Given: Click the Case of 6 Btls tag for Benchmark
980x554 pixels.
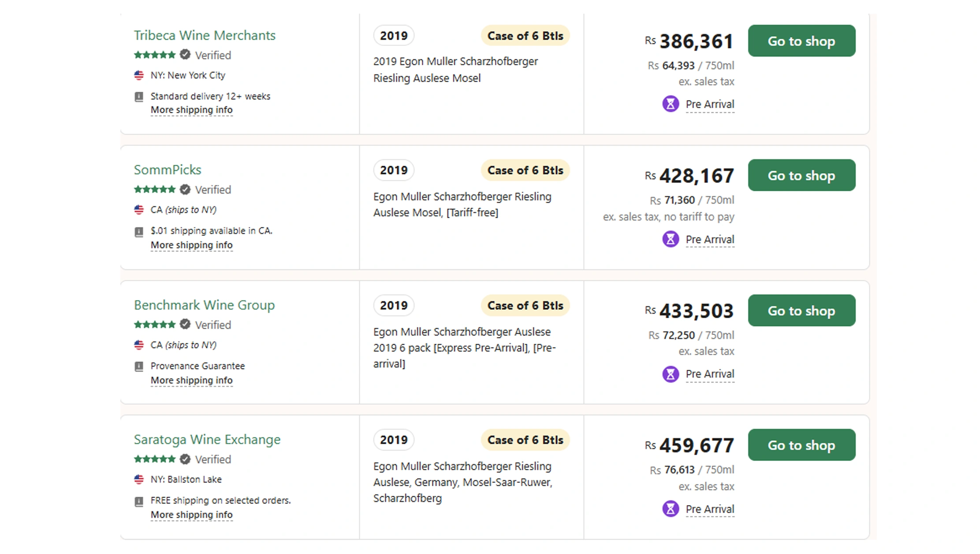Looking at the screenshot, I should (525, 305).
